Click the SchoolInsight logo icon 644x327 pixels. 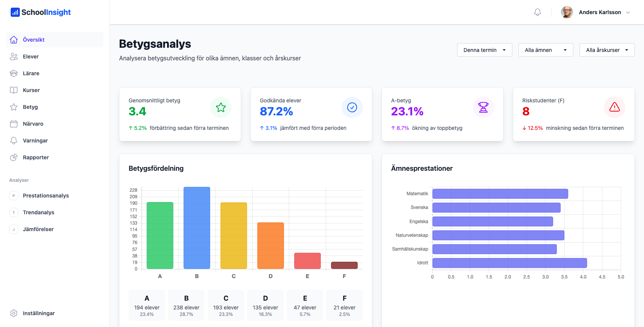15,12
